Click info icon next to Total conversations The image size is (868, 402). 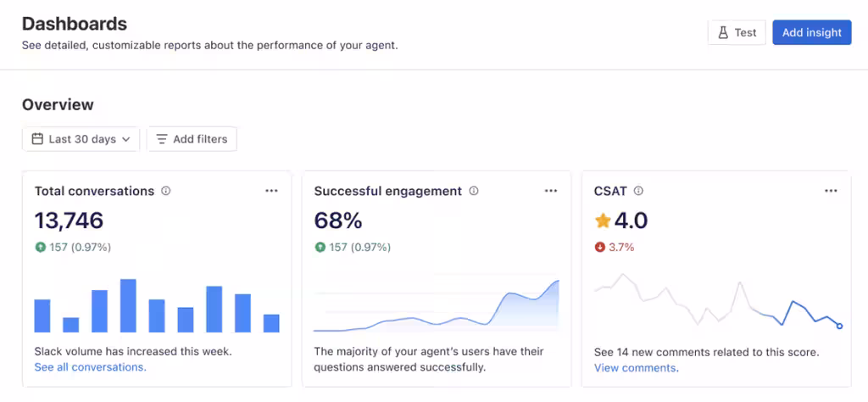[x=166, y=191]
